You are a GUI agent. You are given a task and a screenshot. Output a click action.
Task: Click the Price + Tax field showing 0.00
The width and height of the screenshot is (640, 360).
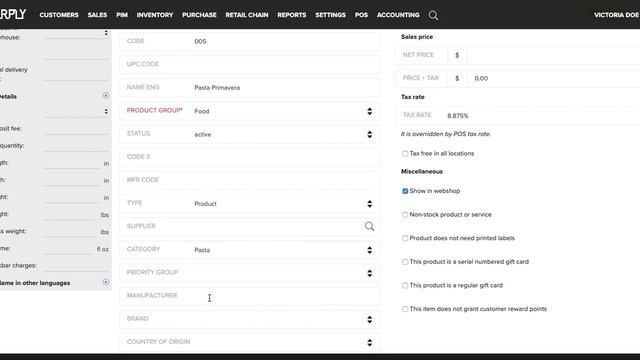553,78
